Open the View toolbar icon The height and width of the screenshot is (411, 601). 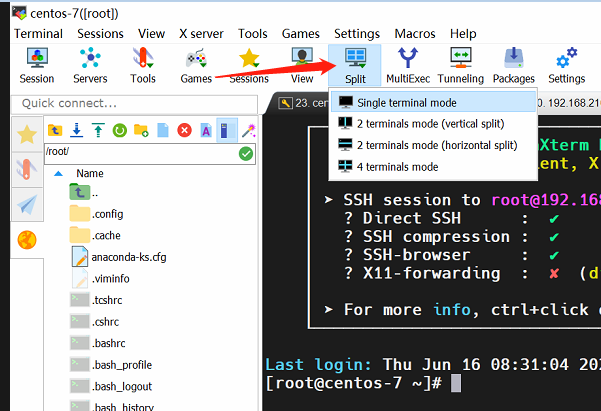pos(302,65)
